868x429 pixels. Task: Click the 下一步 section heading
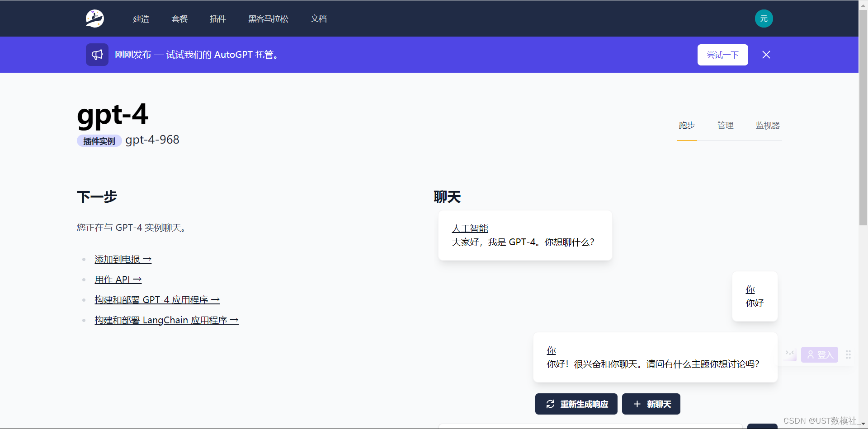tap(97, 197)
